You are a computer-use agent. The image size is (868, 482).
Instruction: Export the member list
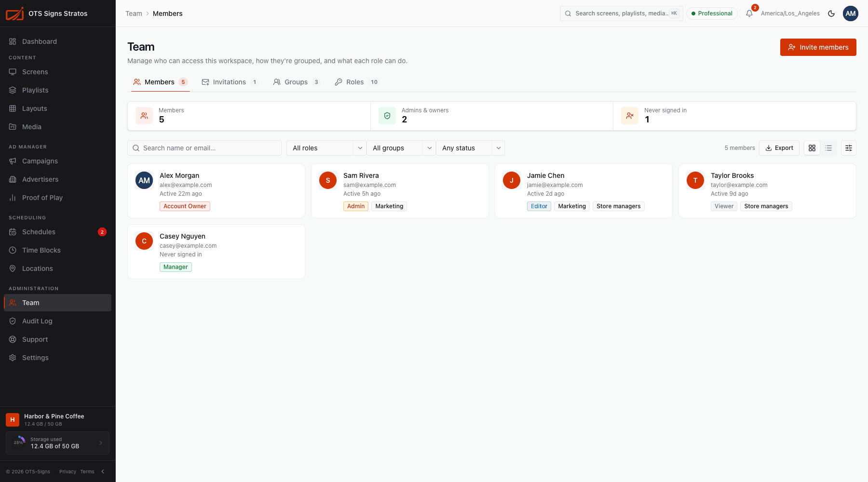click(x=779, y=148)
